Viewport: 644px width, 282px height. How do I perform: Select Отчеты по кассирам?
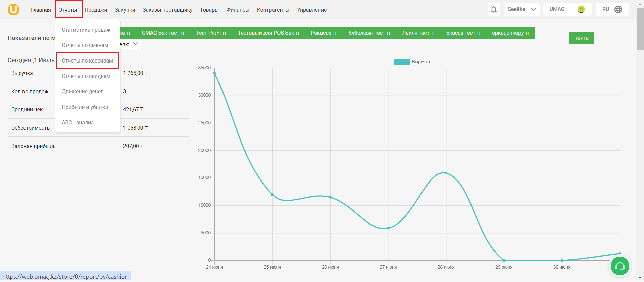[x=87, y=61]
